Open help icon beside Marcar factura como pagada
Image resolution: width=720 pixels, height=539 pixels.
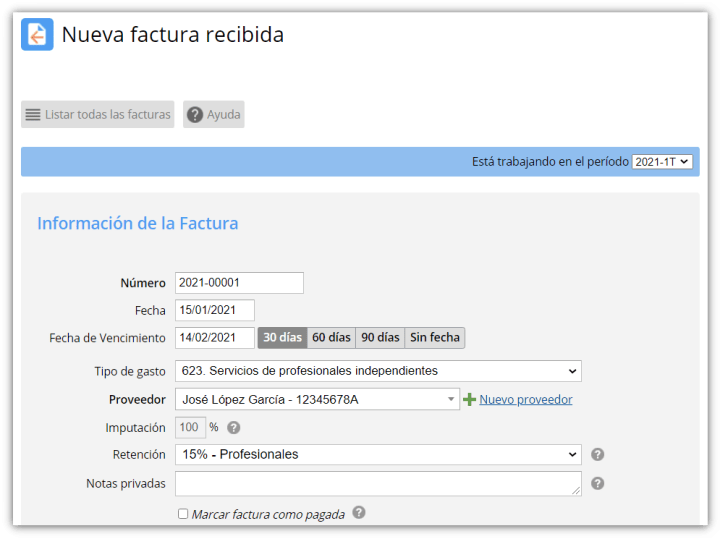[359, 513]
